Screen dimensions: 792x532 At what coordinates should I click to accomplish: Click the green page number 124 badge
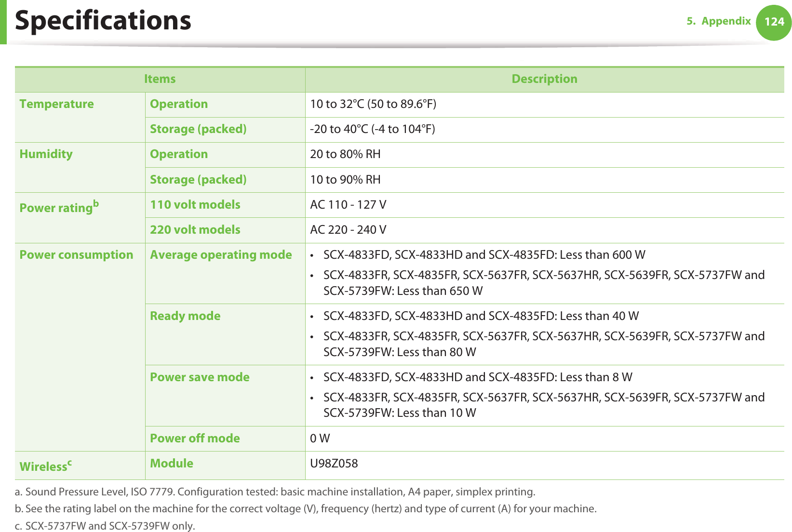774,22
